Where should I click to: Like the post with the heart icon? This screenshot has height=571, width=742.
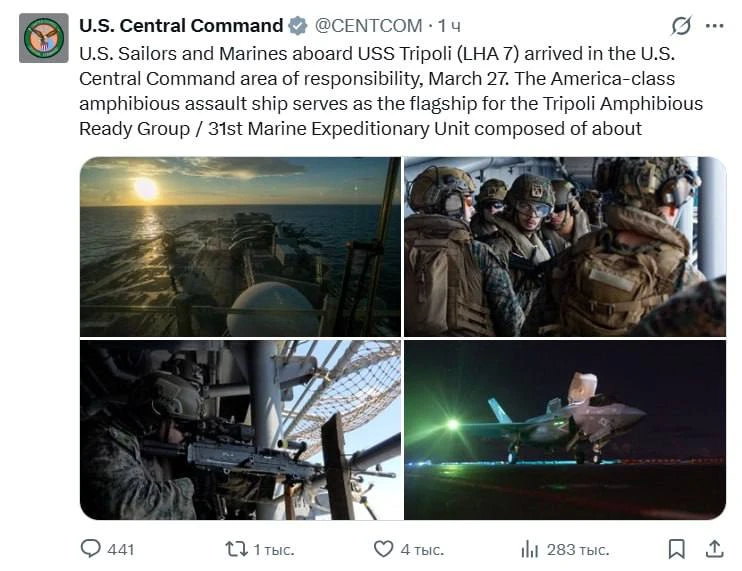[383, 548]
